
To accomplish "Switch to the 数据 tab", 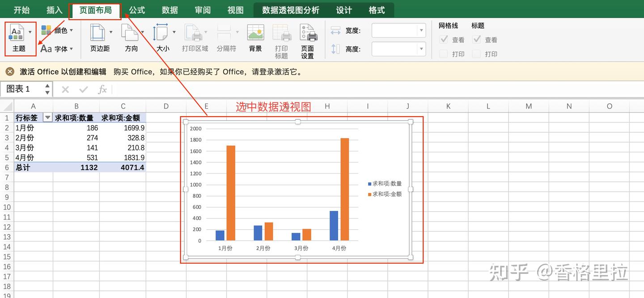I will 170,10.
